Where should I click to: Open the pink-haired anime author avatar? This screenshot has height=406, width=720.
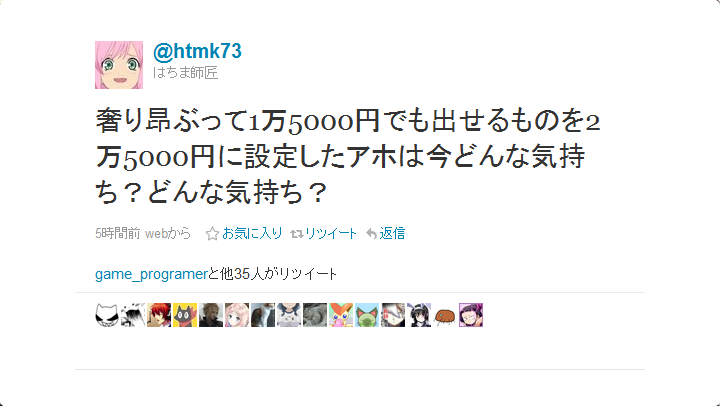pos(119,65)
